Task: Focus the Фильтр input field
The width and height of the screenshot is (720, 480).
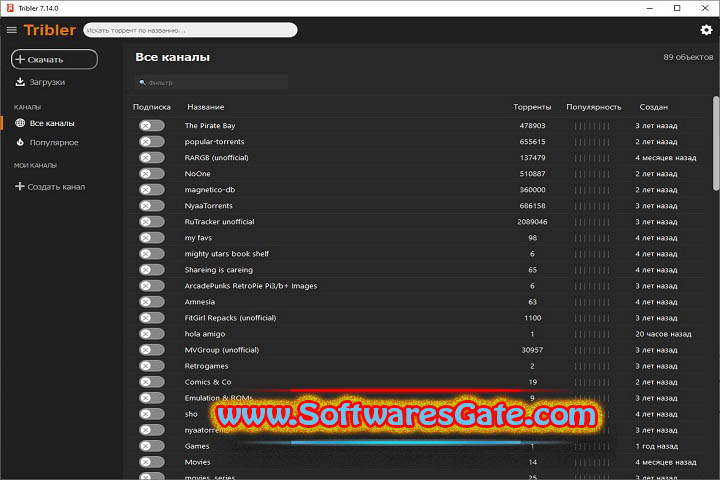Action: point(211,83)
